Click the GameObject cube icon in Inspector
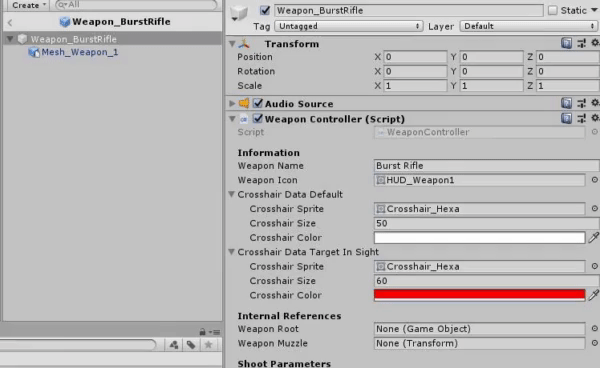The width and height of the screenshot is (600, 368). (x=239, y=13)
